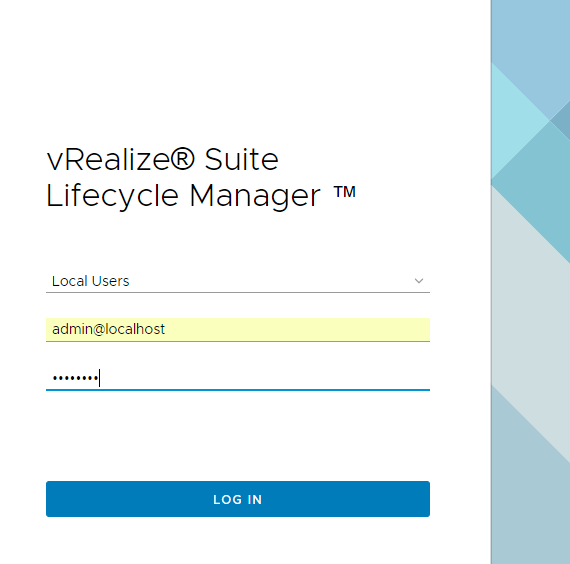Select the Local Users label text
Image resolution: width=570 pixels, height=564 pixels.
(x=91, y=281)
